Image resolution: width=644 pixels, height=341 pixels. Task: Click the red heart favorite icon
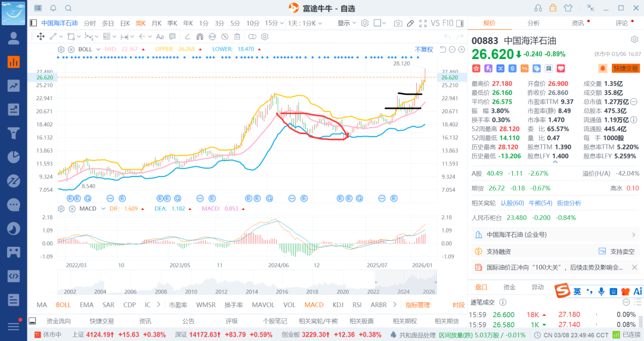click(561, 69)
